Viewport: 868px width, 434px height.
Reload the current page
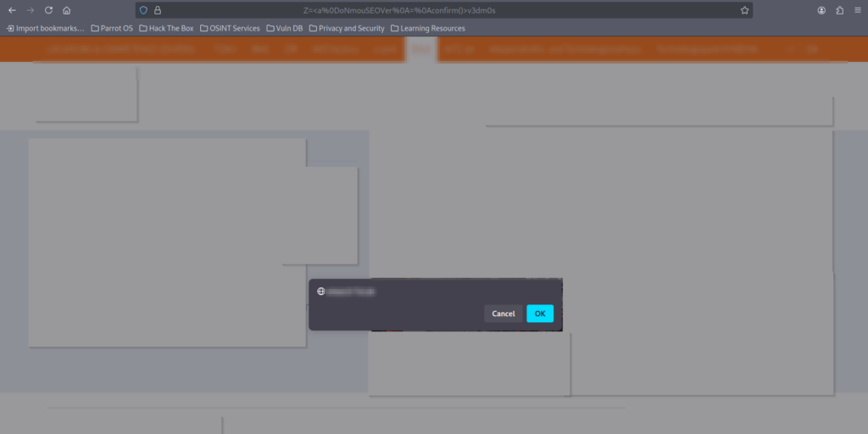point(48,10)
